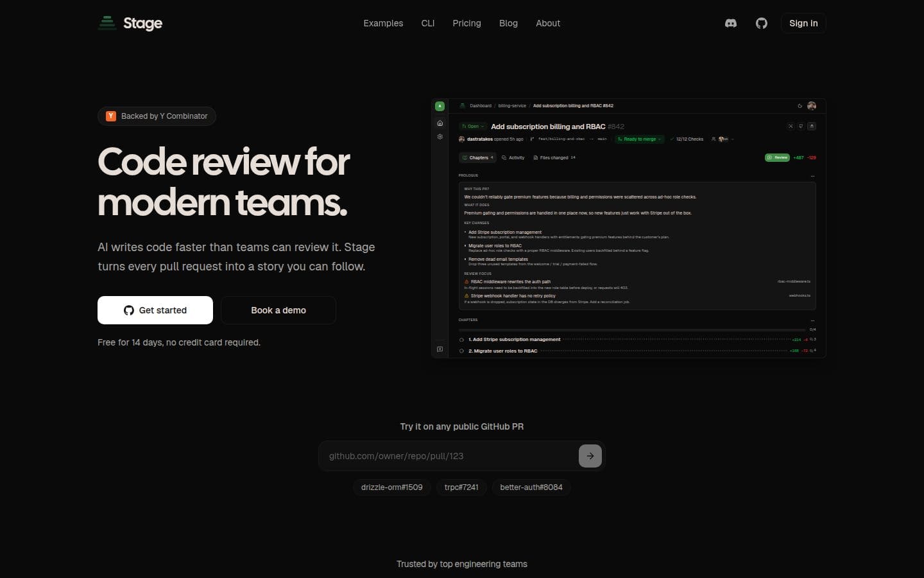Click the warning icon beside Stripe webhook handler
Viewport: 924px width, 578px height.
(466, 296)
